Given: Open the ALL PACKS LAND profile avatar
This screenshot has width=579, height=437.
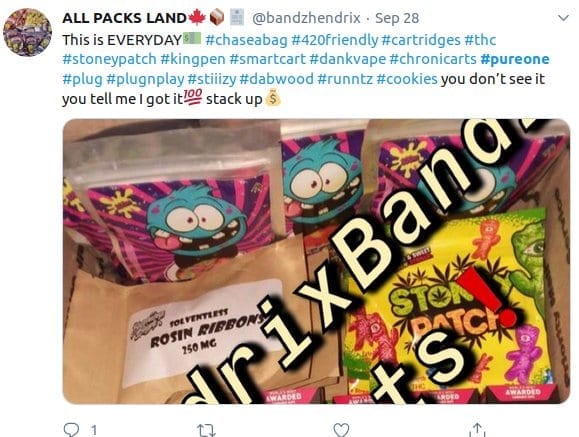Looking at the screenshot, I should click(x=27, y=32).
